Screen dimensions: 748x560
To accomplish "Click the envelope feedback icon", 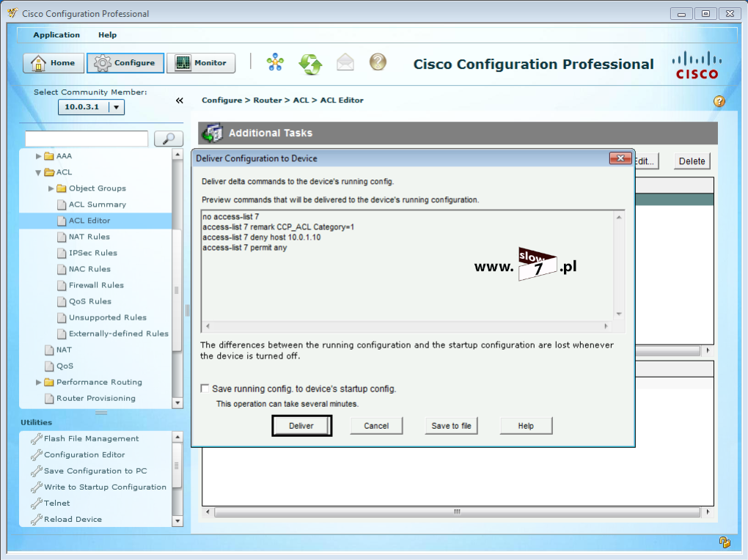I will tap(345, 62).
